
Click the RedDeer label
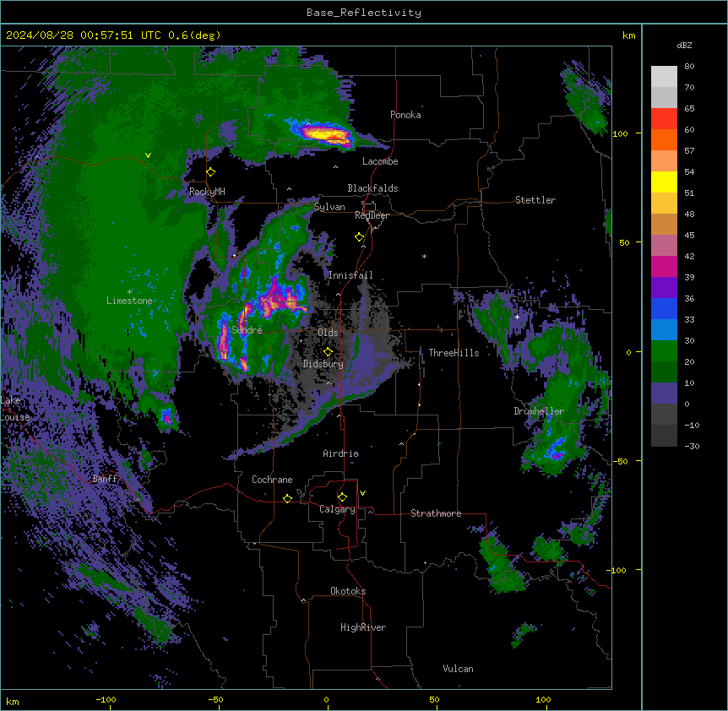tap(372, 215)
